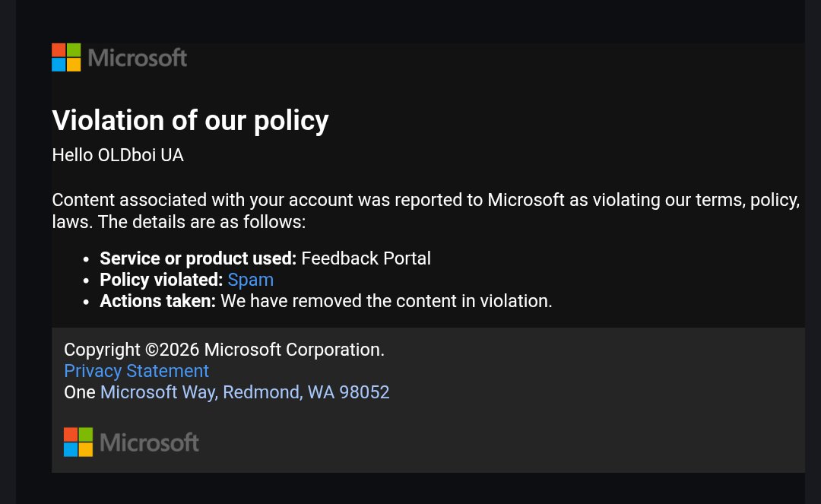Click the Violation of our policy heading
This screenshot has height=504, width=821.
click(191, 120)
